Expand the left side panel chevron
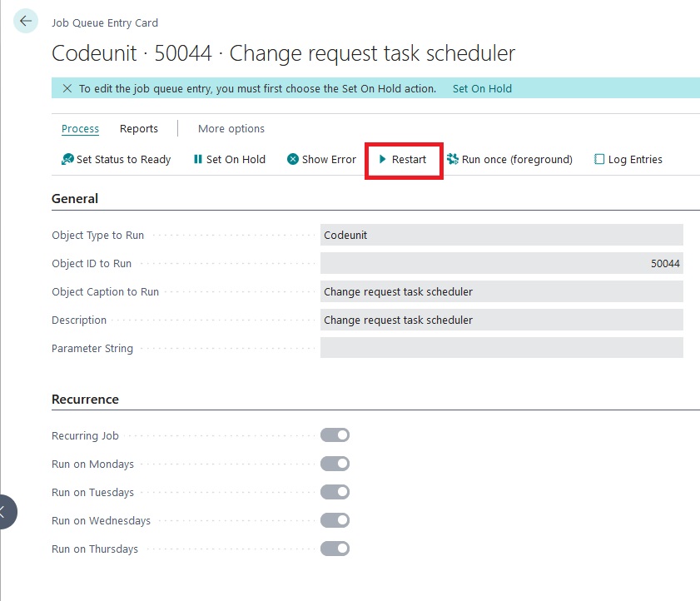Image resolution: width=700 pixels, height=601 pixels. (4, 512)
